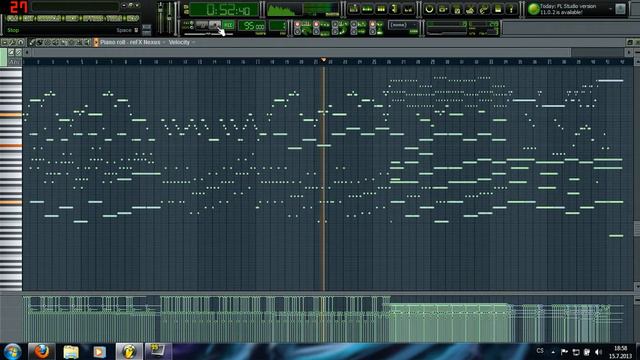Click the undo history circular icon

429,9
